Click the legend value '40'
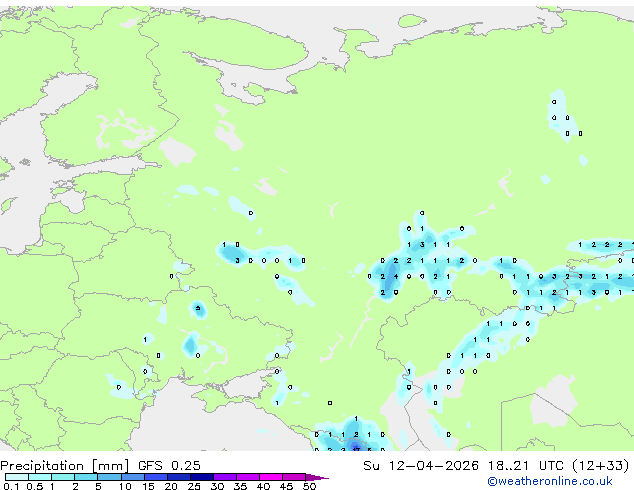 (263, 486)
